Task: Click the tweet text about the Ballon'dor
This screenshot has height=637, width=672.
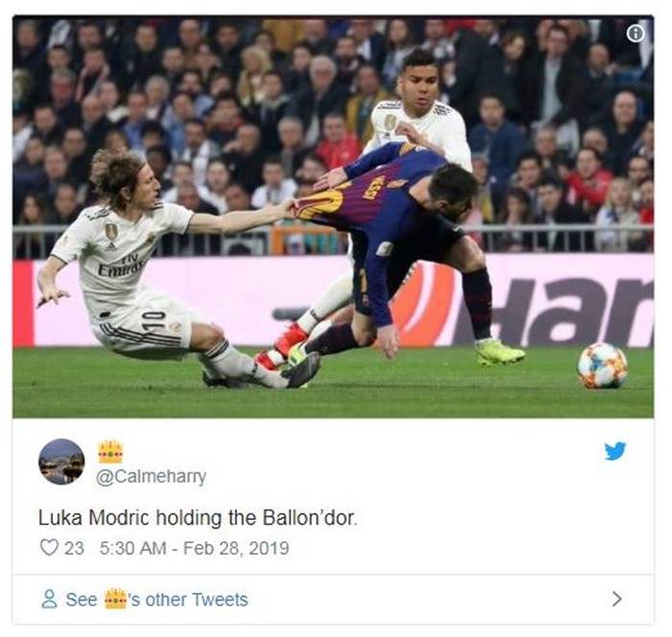Action: (x=198, y=518)
